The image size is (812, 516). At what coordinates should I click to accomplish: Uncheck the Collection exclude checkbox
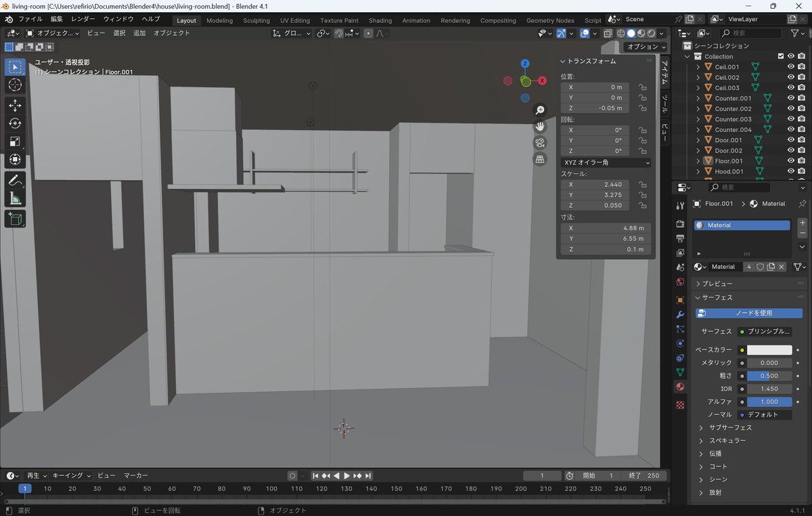[x=780, y=56]
